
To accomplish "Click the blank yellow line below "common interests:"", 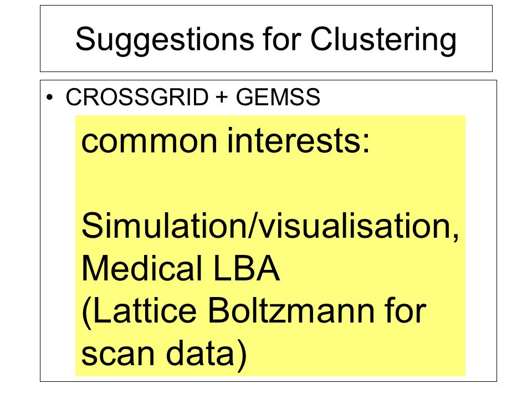I will coord(270,183).
